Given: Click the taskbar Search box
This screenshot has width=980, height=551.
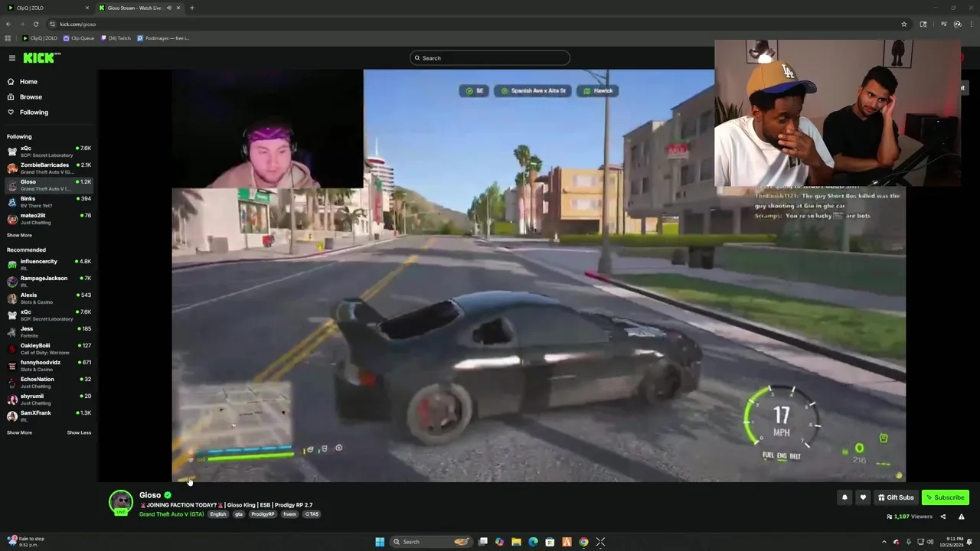Looking at the screenshot, I should pyautogui.click(x=432, y=542).
